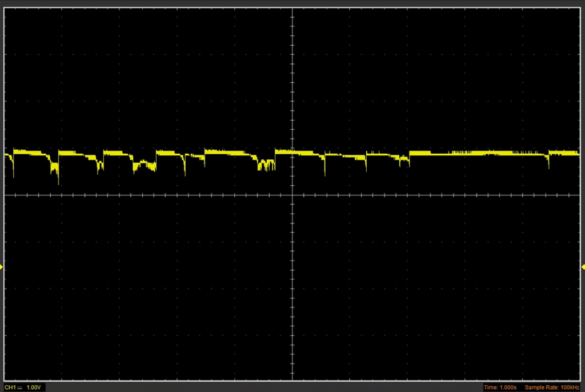The image size is (585, 392).
Task: Open the timebase readout showing 1.000s
Action: pyautogui.click(x=502, y=387)
